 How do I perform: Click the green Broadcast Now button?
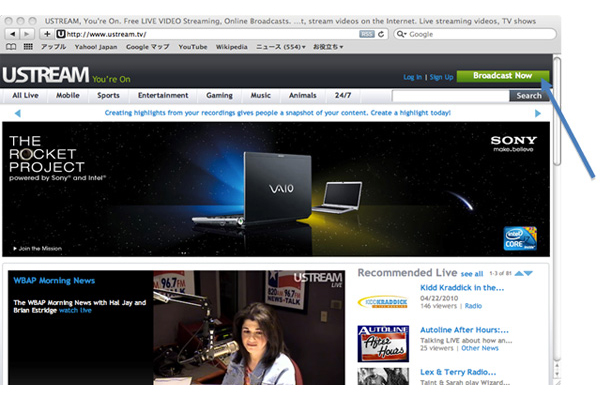[503, 76]
